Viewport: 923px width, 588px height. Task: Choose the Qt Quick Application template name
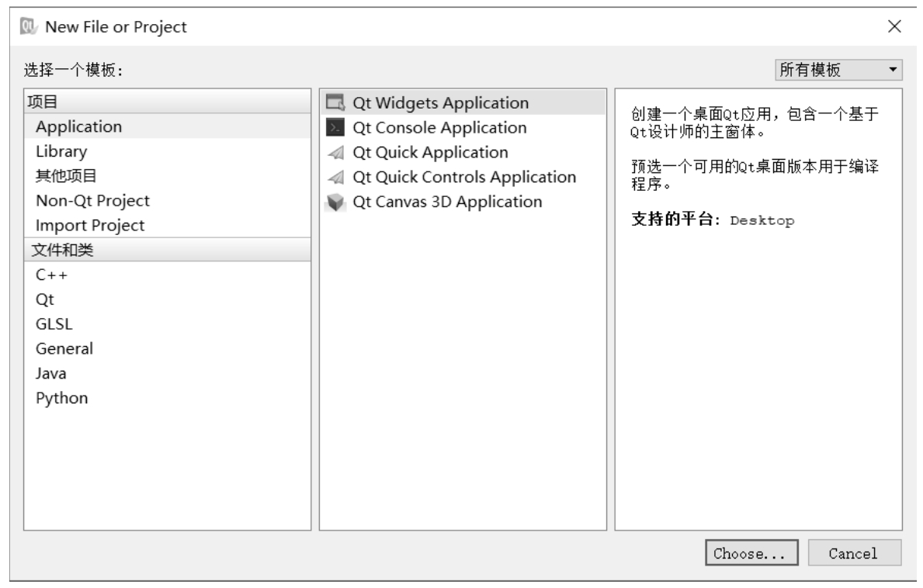[x=430, y=152]
